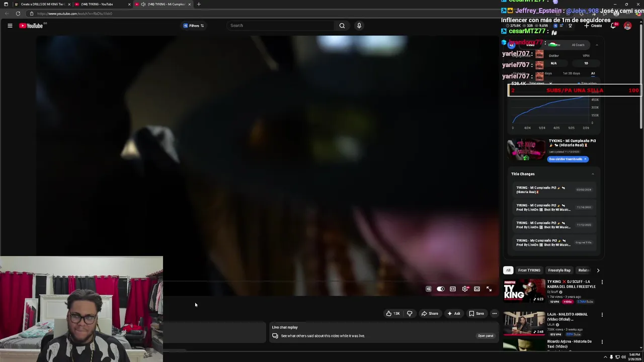Screen dimensions: 644x362
Task: Open system volume icon in tray
Action: click(x=624, y=357)
